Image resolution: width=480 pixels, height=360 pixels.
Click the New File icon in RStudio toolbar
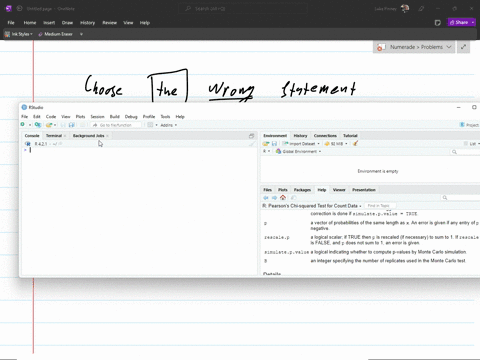click(23, 125)
